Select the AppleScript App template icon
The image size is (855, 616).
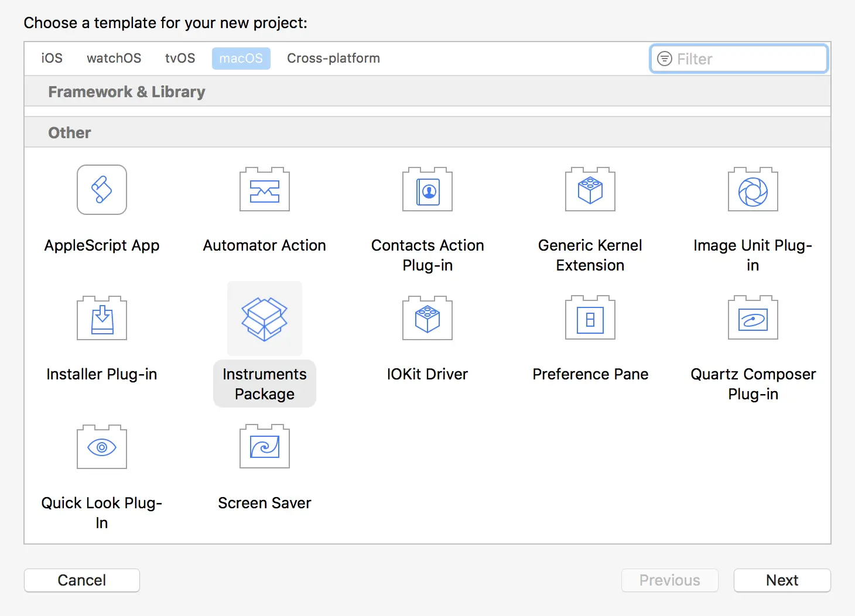pos(102,190)
